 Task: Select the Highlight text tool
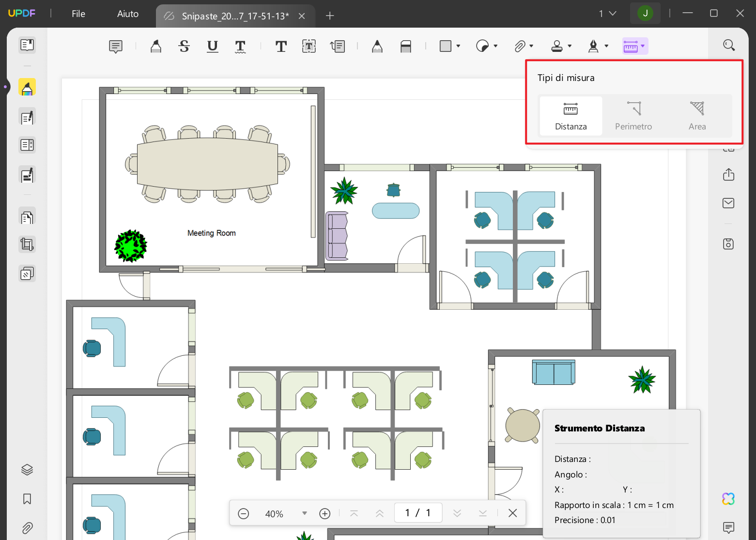[156, 47]
